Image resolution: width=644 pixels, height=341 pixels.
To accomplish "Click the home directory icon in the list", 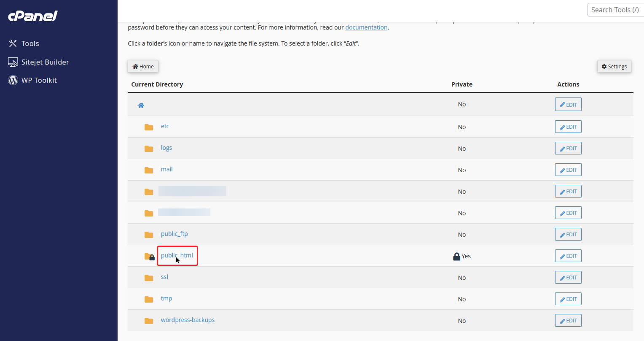I will [141, 105].
